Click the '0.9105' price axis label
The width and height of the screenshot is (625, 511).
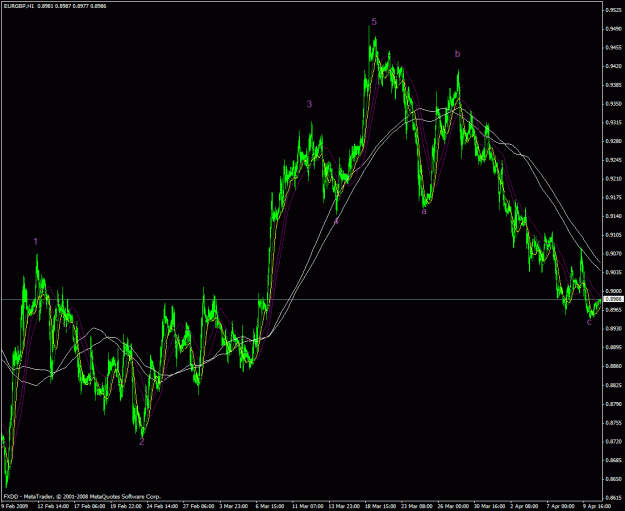614,235
